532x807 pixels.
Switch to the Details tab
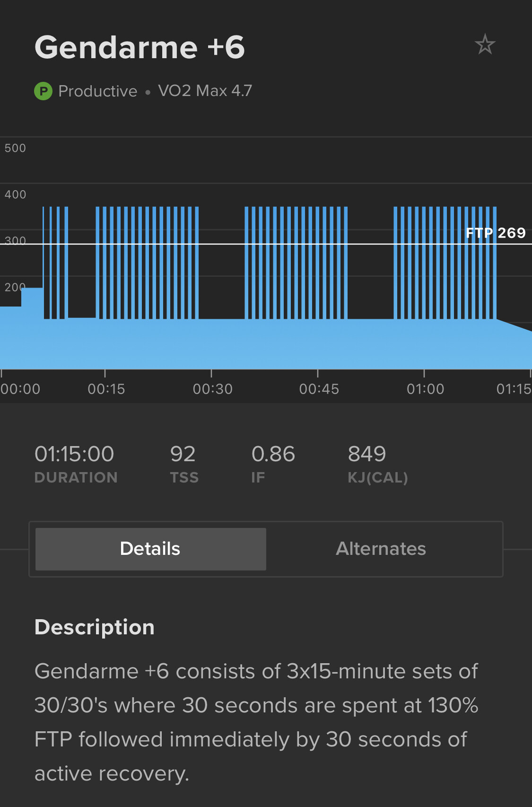(150, 549)
